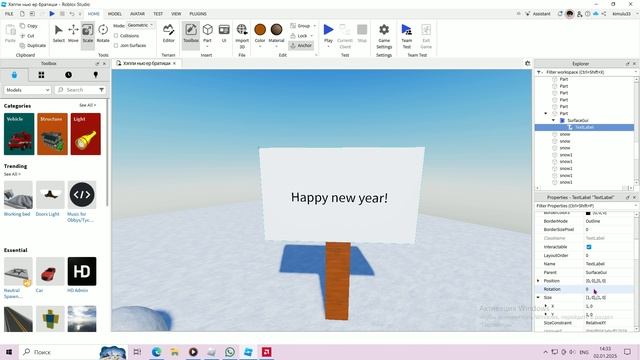Screen dimensions: 640x360
Task: Switch to the VIEW ribbon tab
Action: click(176, 13)
